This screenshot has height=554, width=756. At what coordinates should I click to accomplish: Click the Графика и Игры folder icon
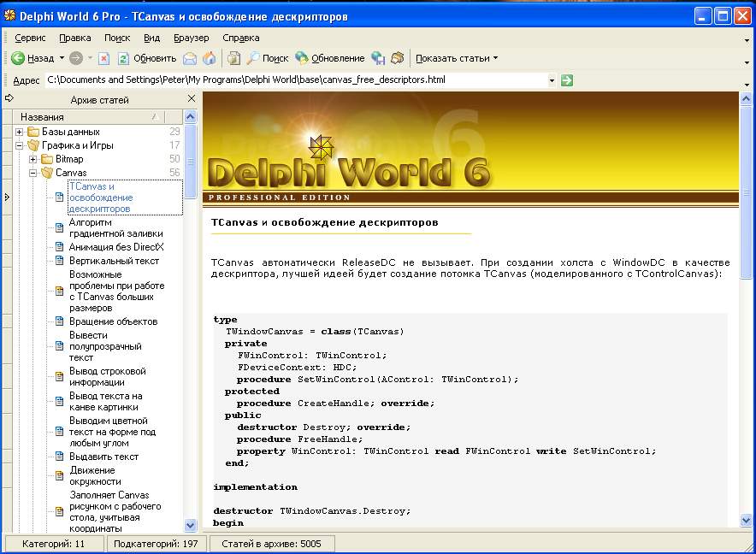[33, 145]
